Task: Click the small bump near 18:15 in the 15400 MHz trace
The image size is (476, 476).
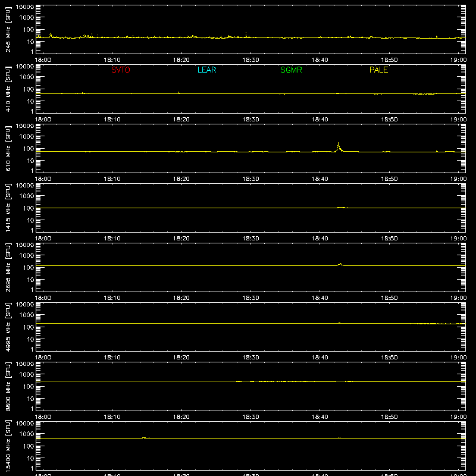Action: [x=145, y=437]
